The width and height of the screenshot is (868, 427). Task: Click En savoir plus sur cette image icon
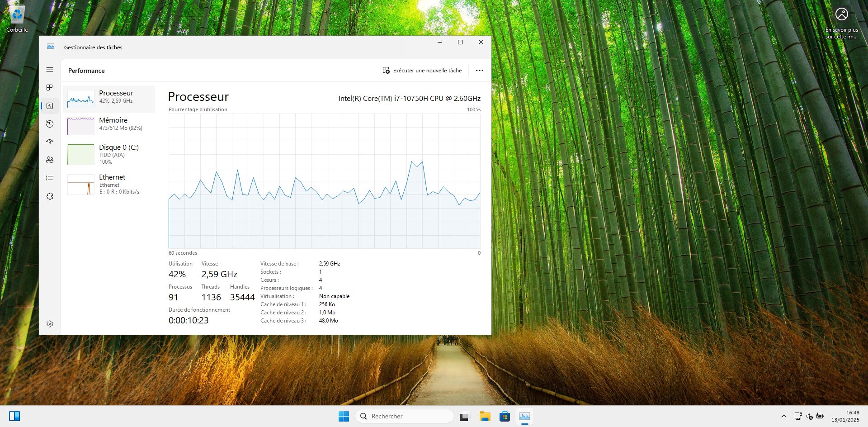pyautogui.click(x=841, y=24)
